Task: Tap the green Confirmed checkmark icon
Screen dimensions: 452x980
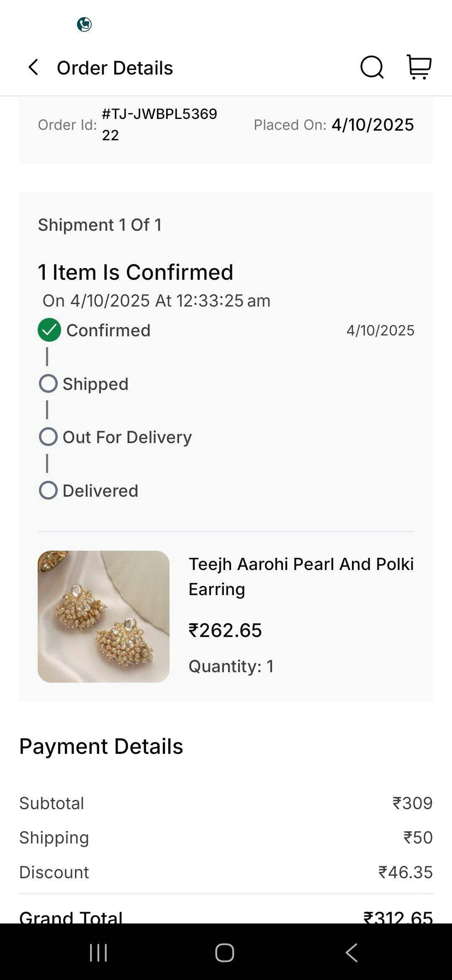Action: (49, 330)
